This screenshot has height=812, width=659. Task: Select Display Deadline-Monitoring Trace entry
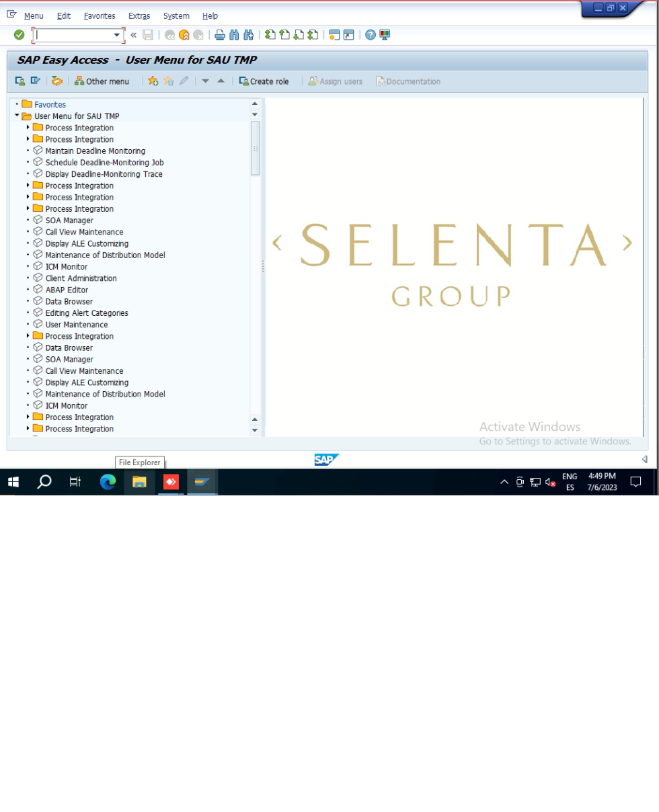pyautogui.click(x=104, y=173)
